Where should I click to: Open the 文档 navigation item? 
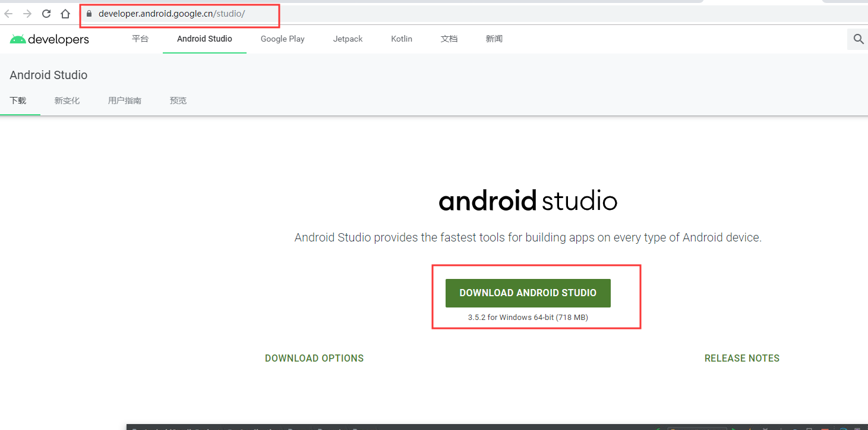point(449,39)
